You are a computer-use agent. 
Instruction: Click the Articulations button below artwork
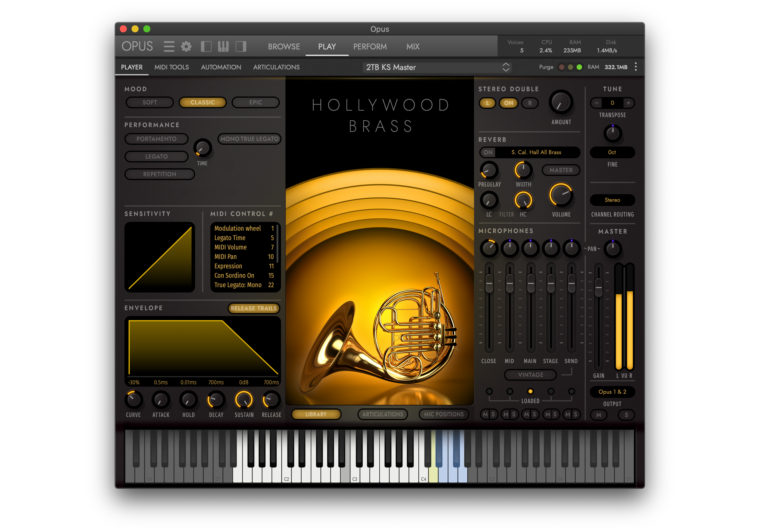point(383,414)
